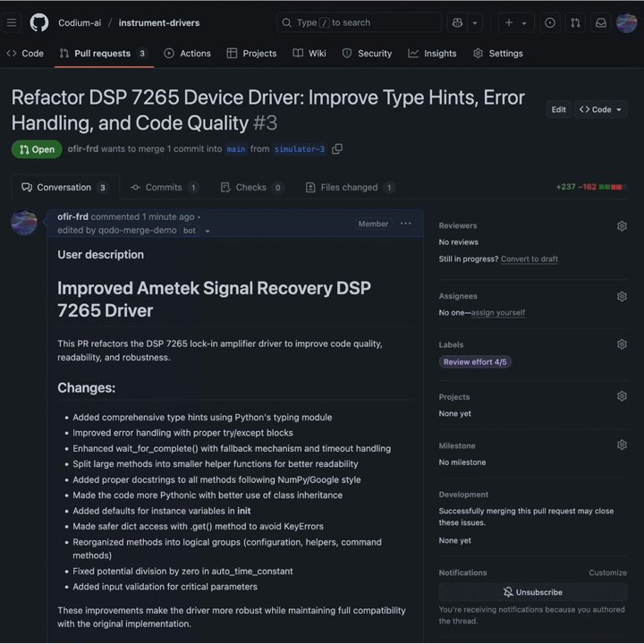Open the create-new plus menu
This screenshot has height=644, width=644.
point(516,23)
